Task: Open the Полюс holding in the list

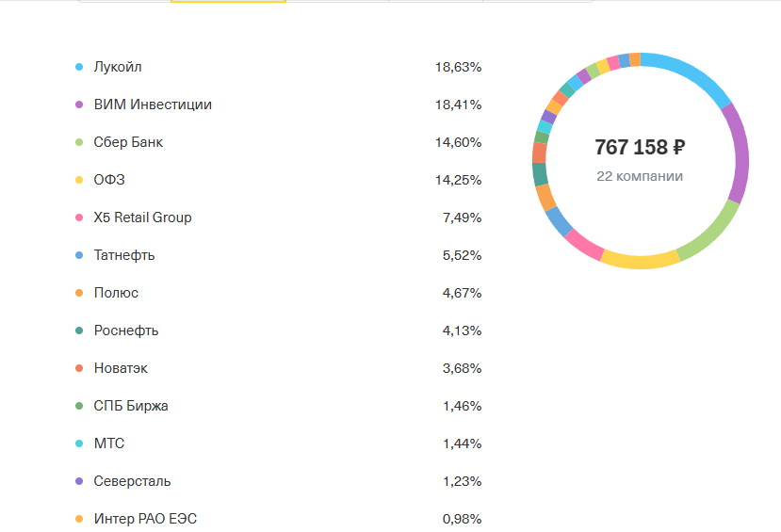Action: [x=116, y=293]
